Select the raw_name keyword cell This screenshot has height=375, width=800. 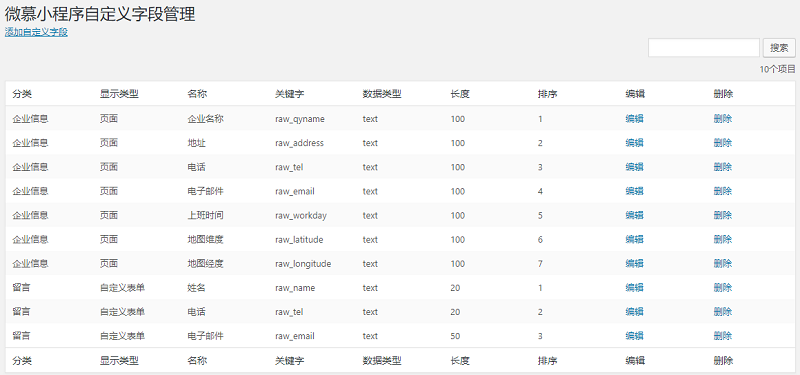click(x=295, y=288)
